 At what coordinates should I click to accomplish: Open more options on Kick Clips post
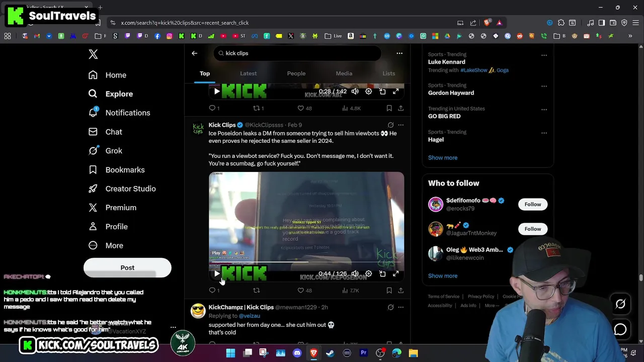400,125
